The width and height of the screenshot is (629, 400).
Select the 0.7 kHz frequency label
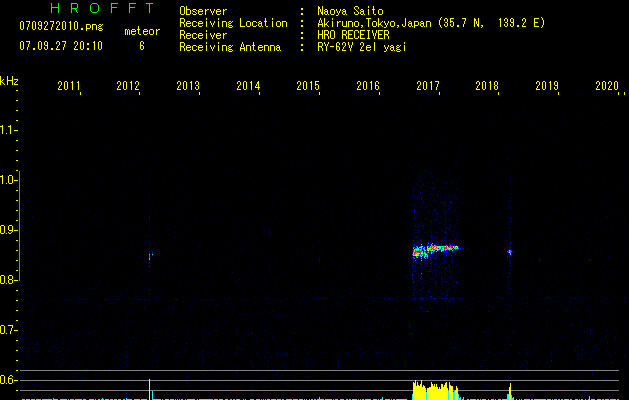click(x=9, y=330)
